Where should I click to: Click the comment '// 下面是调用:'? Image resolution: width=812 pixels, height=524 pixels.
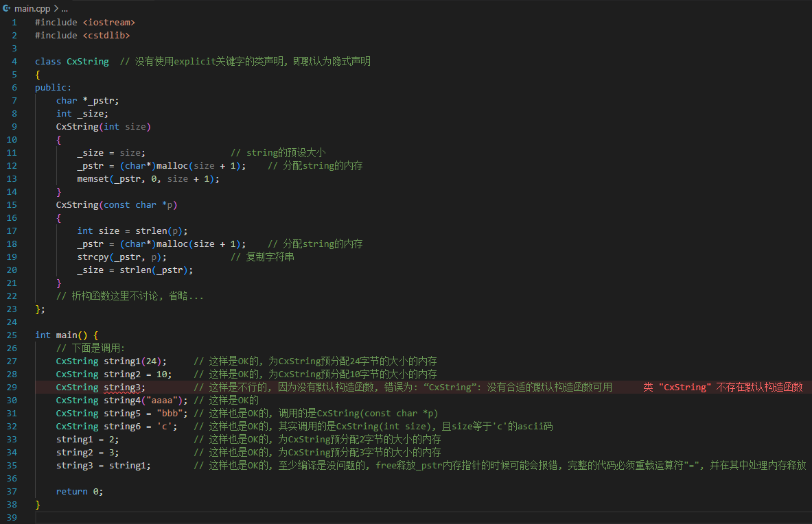[x=91, y=348]
